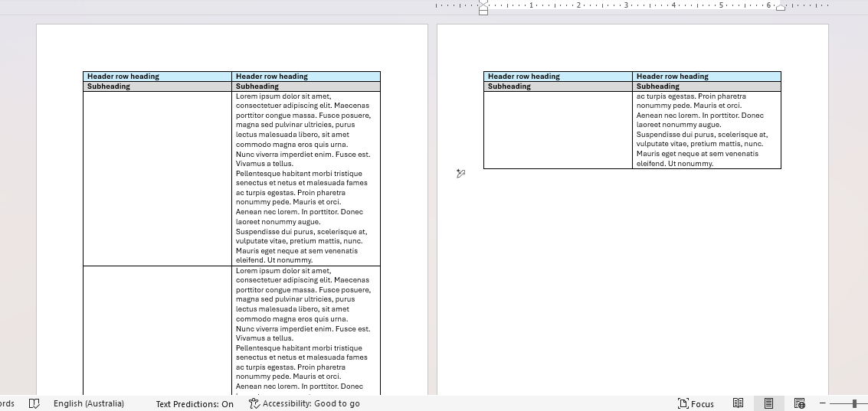
Task: Switch to Web Layout view
Action: (x=799, y=403)
